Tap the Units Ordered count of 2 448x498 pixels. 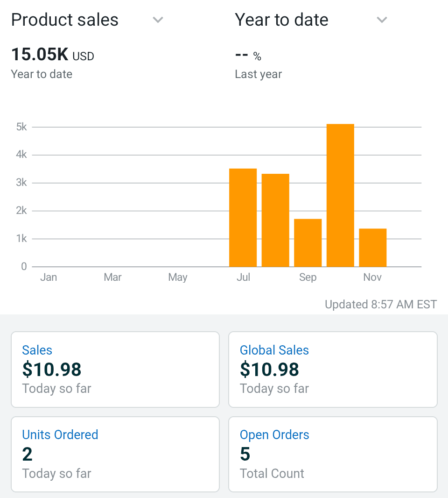click(x=27, y=454)
